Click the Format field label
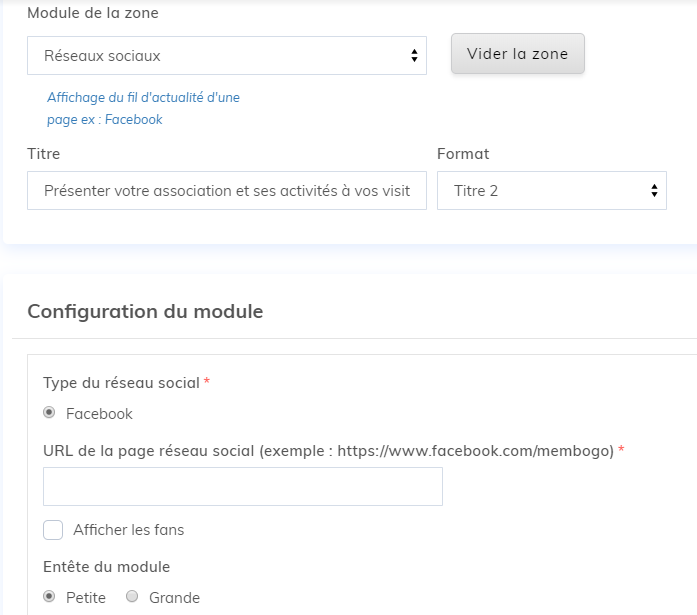697x615 pixels. 463,154
